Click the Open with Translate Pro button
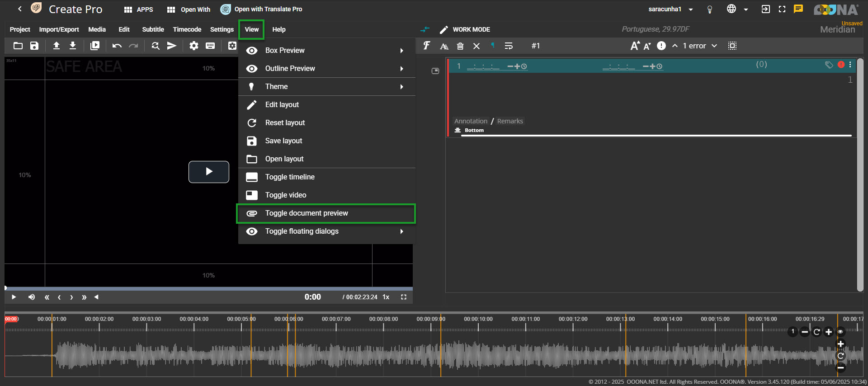The image size is (868, 386). click(x=262, y=9)
